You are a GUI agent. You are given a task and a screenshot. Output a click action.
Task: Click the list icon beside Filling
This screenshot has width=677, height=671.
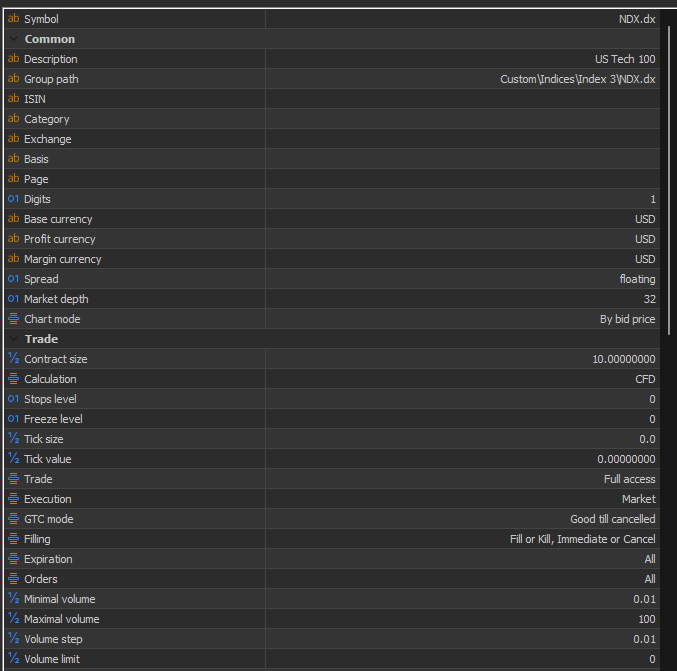[x=13, y=539]
